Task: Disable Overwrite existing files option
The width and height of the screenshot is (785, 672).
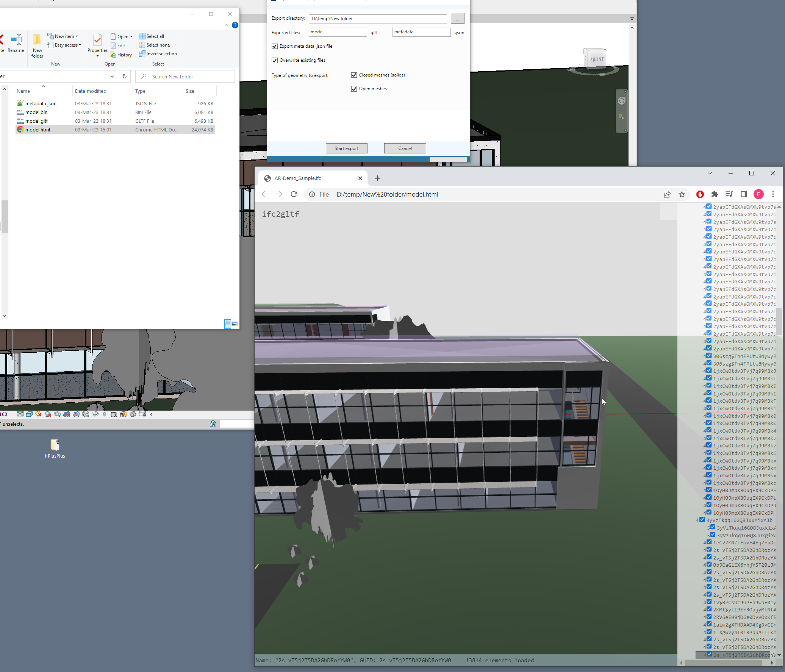Action: (275, 60)
